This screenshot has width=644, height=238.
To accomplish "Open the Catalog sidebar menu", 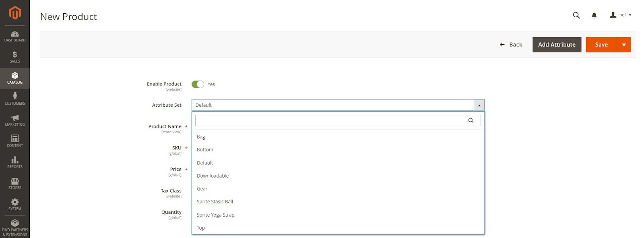I will 15,78.
